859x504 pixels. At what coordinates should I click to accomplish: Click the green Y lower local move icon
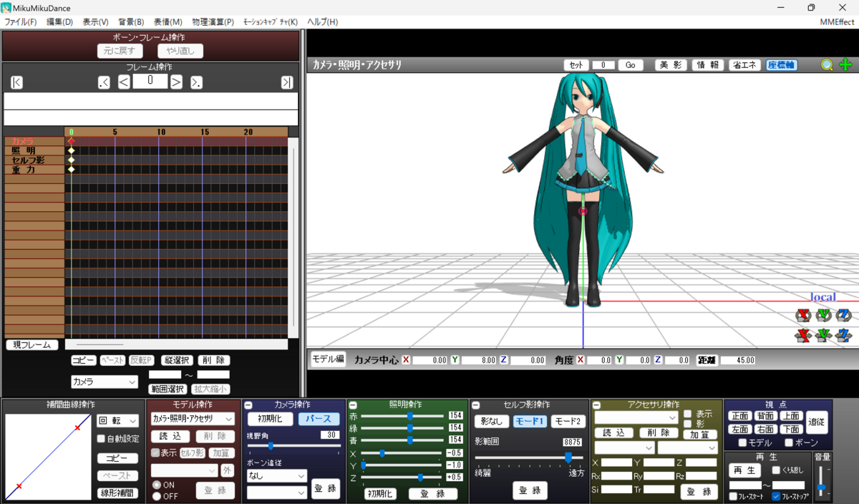click(823, 334)
